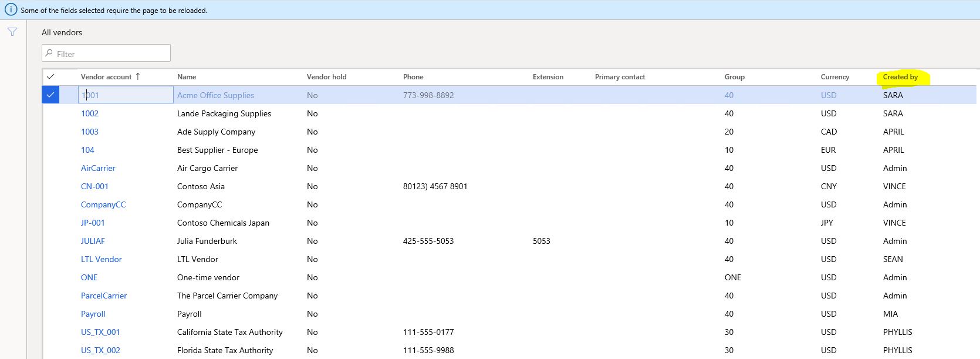980x359 pixels.
Task: Open the AirCarrier vendor link
Action: [98, 168]
